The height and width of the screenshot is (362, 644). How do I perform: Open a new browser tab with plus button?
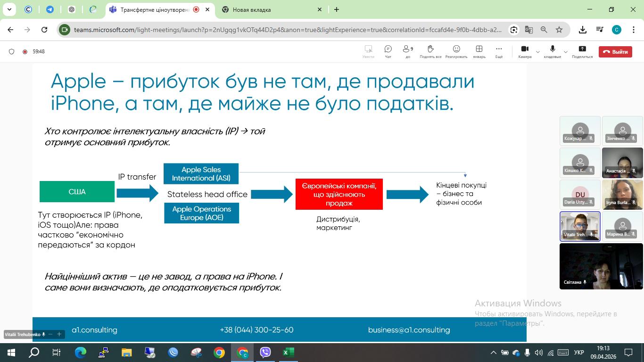point(337,9)
